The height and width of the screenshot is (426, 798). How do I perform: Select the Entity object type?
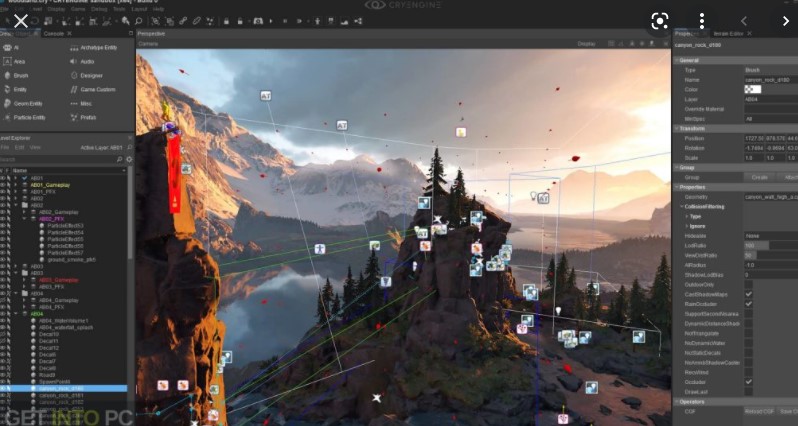15,89
